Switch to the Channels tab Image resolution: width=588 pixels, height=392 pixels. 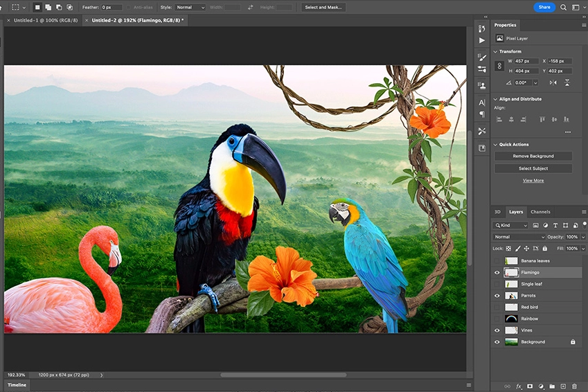(x=540, y=212)
